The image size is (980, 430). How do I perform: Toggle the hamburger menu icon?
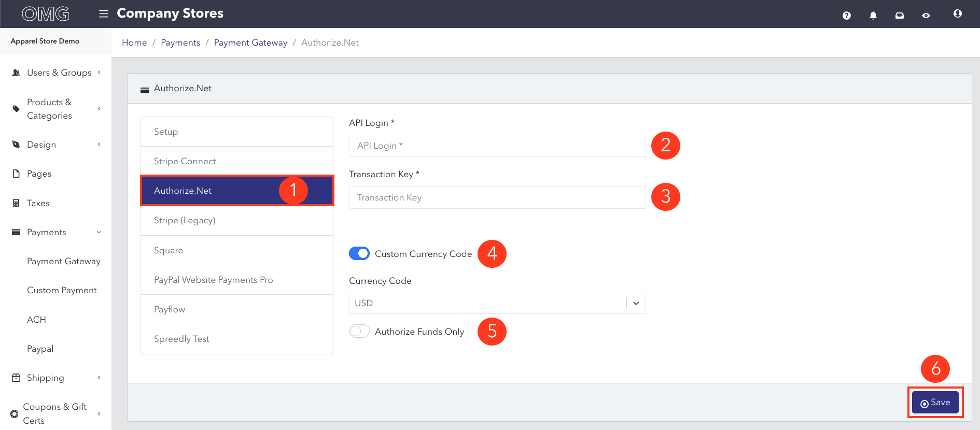pos(104,13)
